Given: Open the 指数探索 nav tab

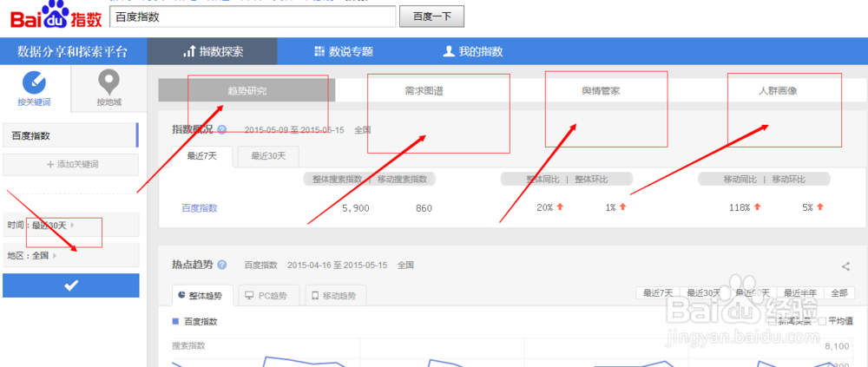Looking at the screenshot, I should tap(212, 51).
